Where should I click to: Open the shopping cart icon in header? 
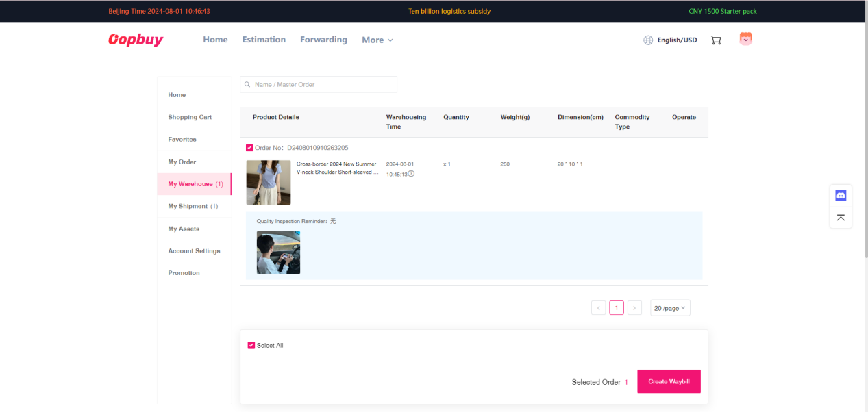716,40
